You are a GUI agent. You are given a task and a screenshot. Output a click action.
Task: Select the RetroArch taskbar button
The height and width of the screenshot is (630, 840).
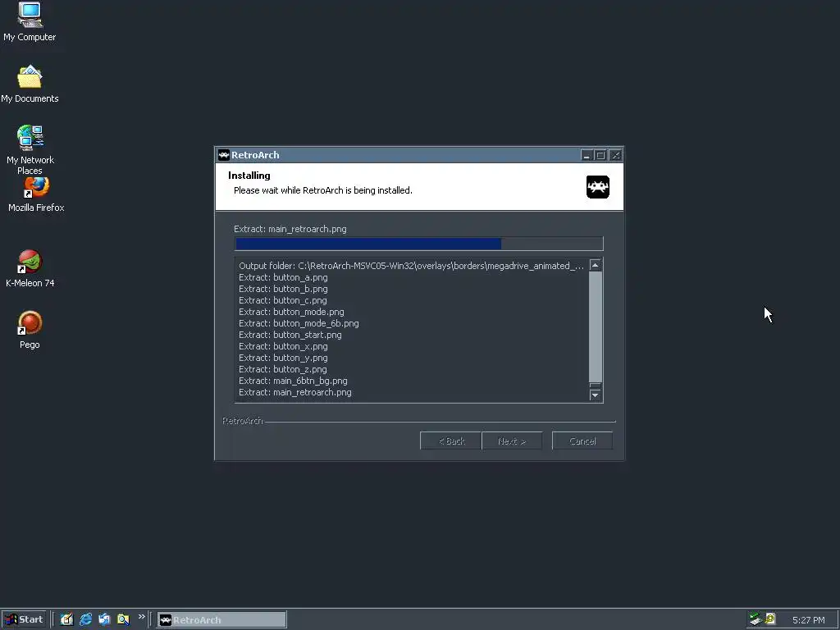coord(221,619)
